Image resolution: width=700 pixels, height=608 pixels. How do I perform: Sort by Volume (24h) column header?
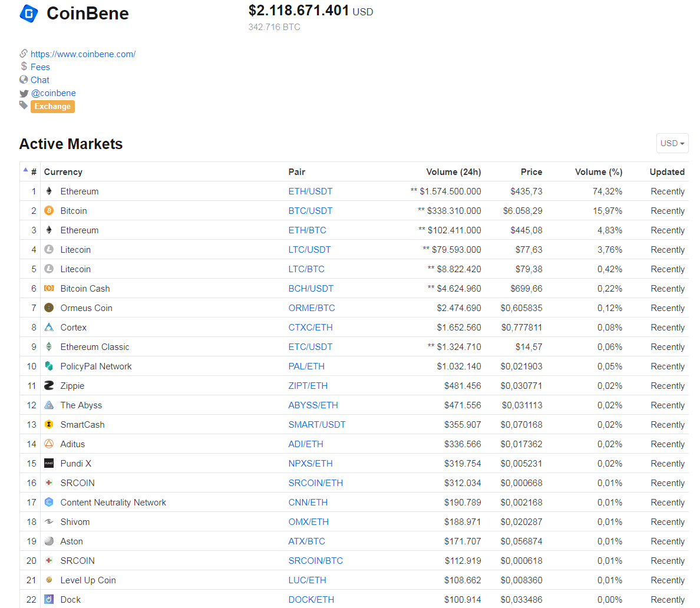[454, 172]
